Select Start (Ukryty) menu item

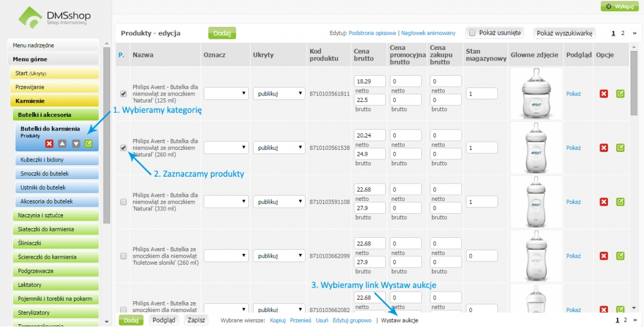pyautogui.click(x=55, y=73)
